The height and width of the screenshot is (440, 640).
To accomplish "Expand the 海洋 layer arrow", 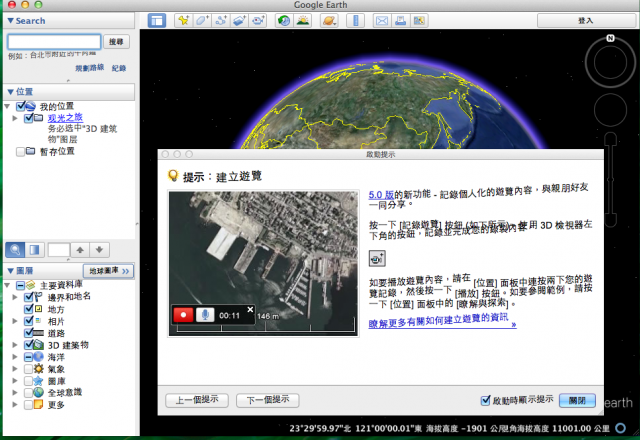I will point(15,357).
